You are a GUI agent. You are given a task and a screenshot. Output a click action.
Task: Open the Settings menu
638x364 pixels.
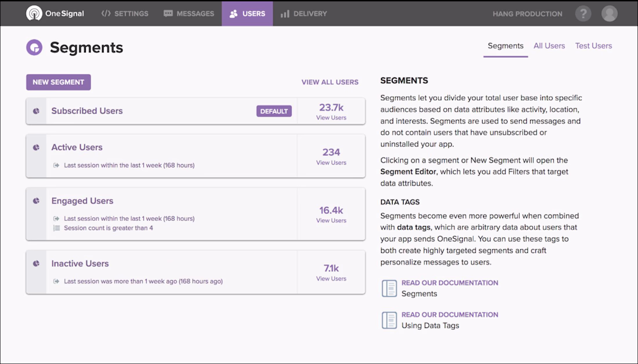point(125,13)
